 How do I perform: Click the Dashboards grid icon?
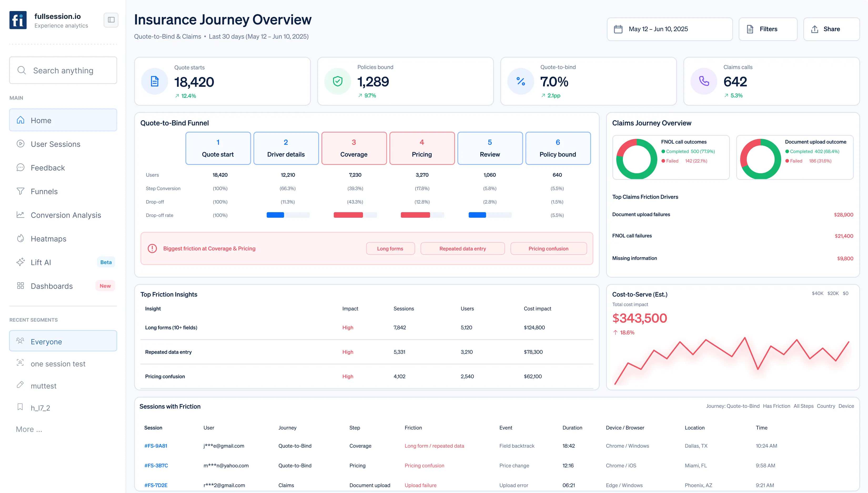[x=20, y=286]
